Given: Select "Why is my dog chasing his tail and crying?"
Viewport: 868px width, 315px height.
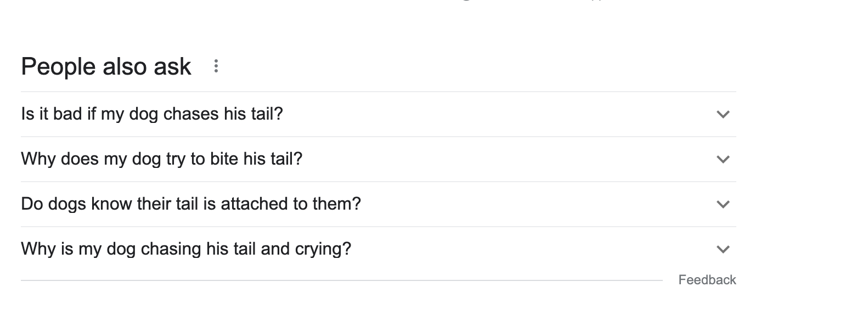Looking at the screenshot, I should 186,249.
